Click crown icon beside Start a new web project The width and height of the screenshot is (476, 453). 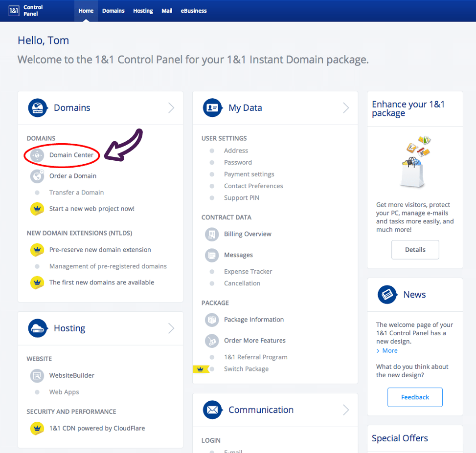pyautogui.click(x=37, y=209)
